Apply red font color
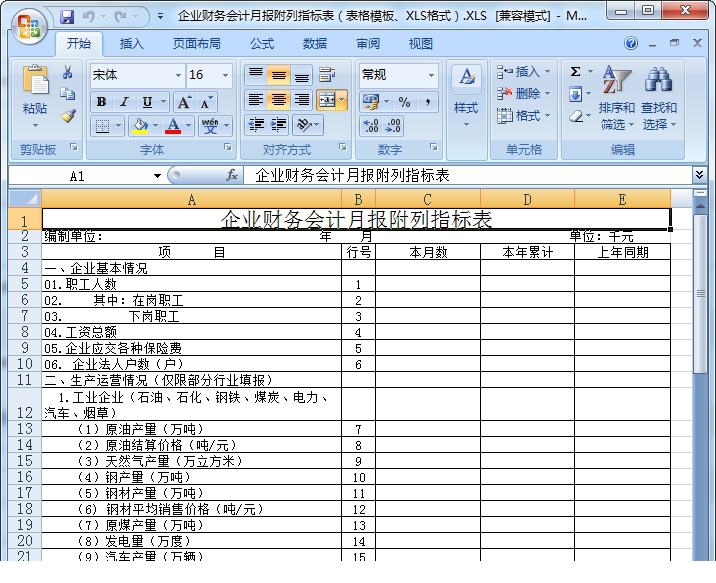Image resolution: width=716 pixels, height=583 pixels. click(173, 126)
